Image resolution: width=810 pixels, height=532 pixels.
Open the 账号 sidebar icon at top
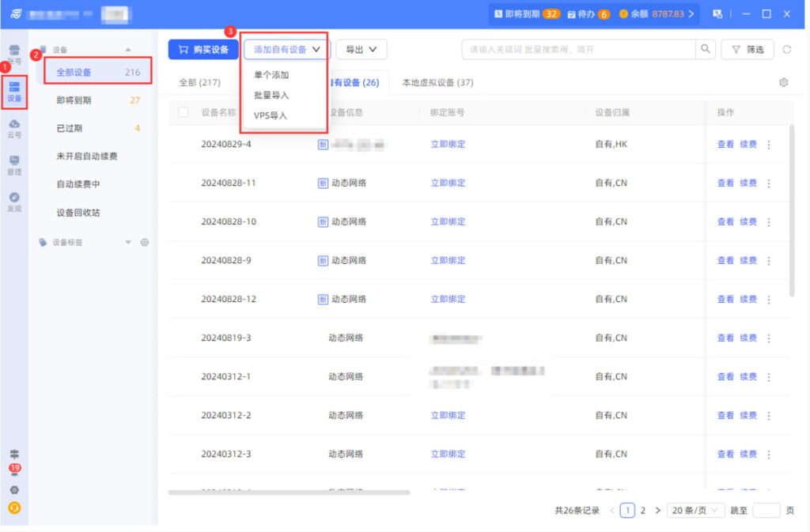(14, 55)
